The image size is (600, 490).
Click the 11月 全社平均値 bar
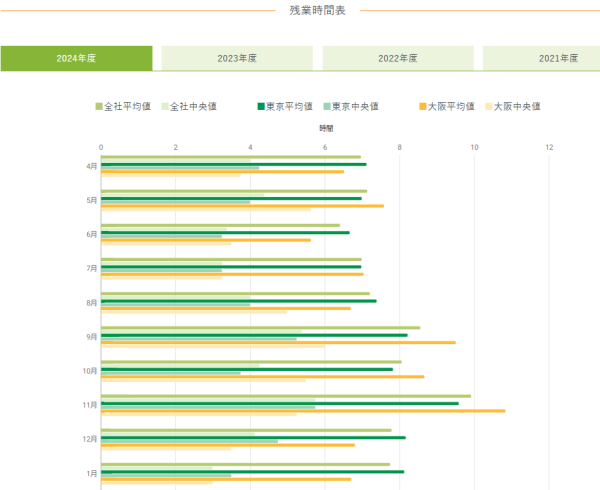click(286, 396)
